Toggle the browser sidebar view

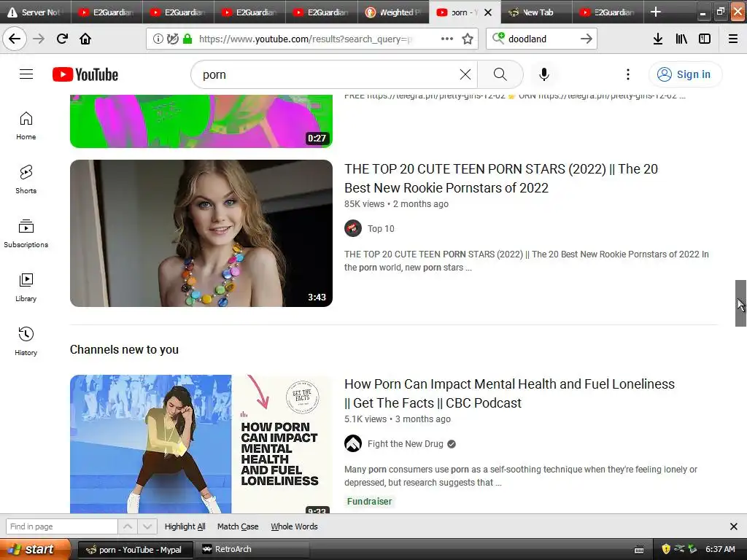coord(705,39)
